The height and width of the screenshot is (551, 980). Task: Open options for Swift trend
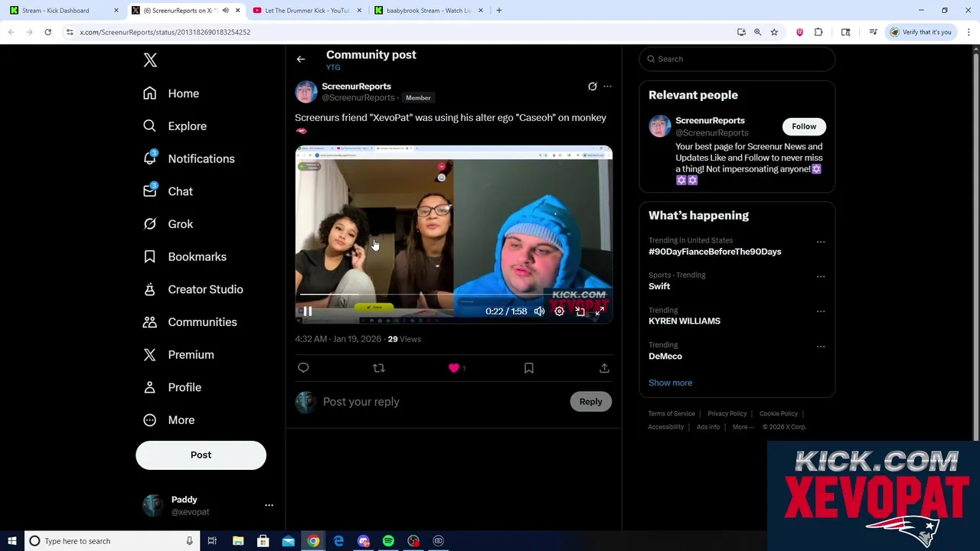(821, 276)
